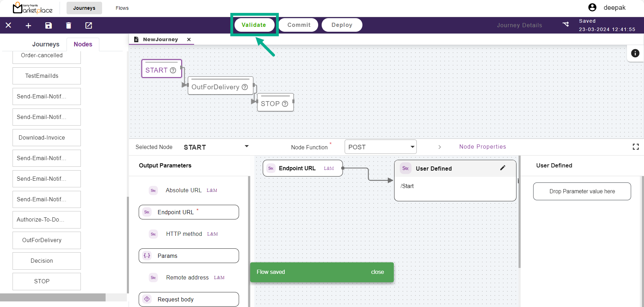
Task: Expand the Selected Node dropdown
Action: point(247,147)
